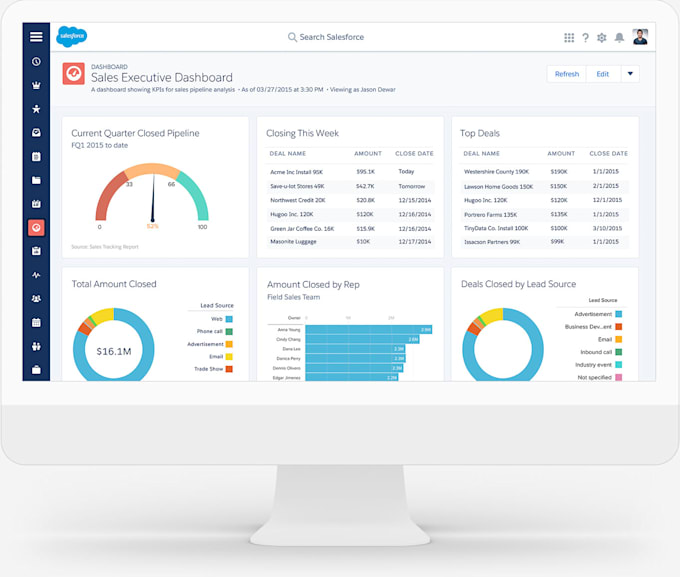Click the Web legend color swatch
Screen dimensions: 680x577
(229, 319)
